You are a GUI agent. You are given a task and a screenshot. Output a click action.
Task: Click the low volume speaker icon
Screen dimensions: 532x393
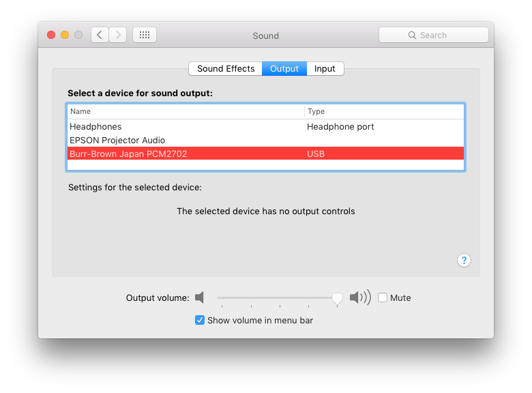tap(199, 297)
